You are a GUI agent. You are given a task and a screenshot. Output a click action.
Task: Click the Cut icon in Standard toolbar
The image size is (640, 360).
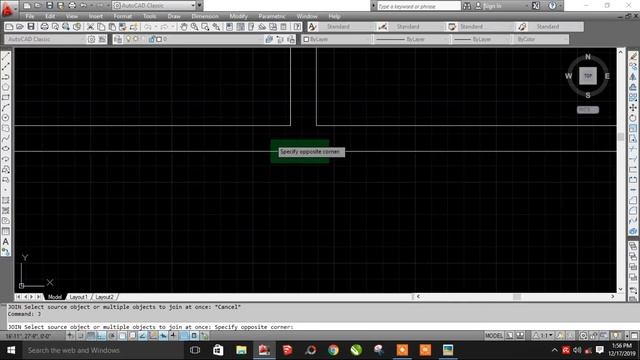(90, 27)
